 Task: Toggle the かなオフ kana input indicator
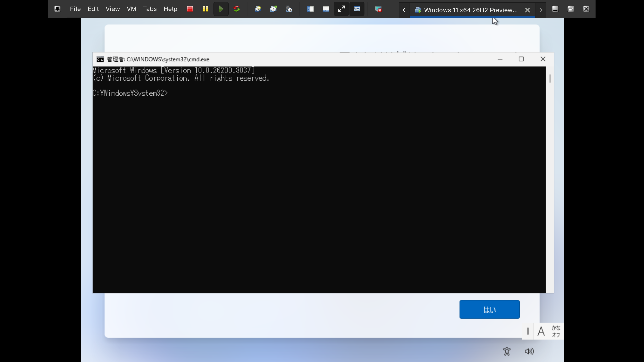(x=556, y=331)
